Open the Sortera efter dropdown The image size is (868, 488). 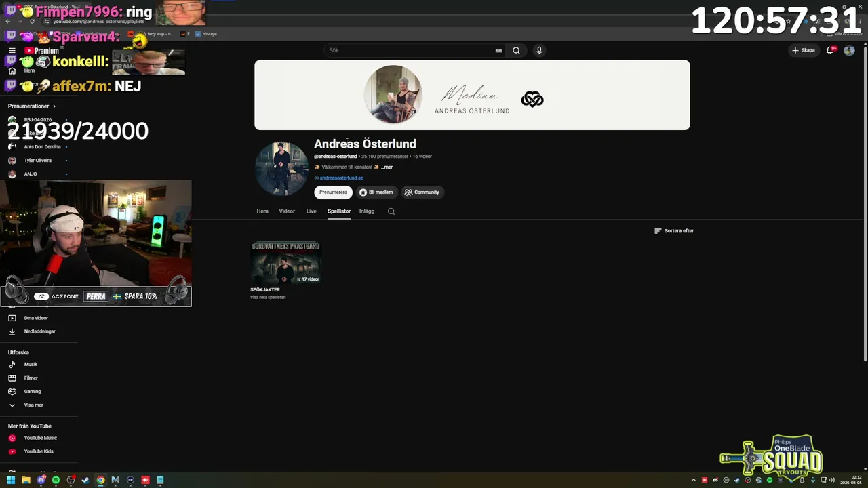674,231
